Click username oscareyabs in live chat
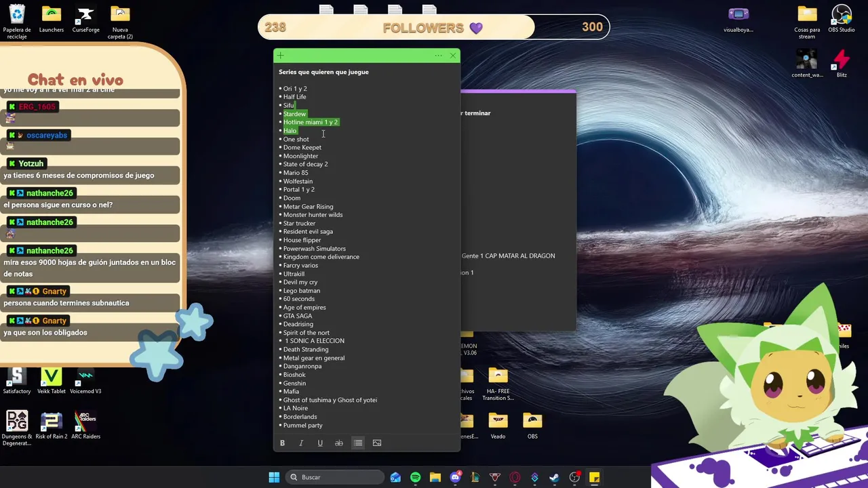 click(x=47, y=136)
